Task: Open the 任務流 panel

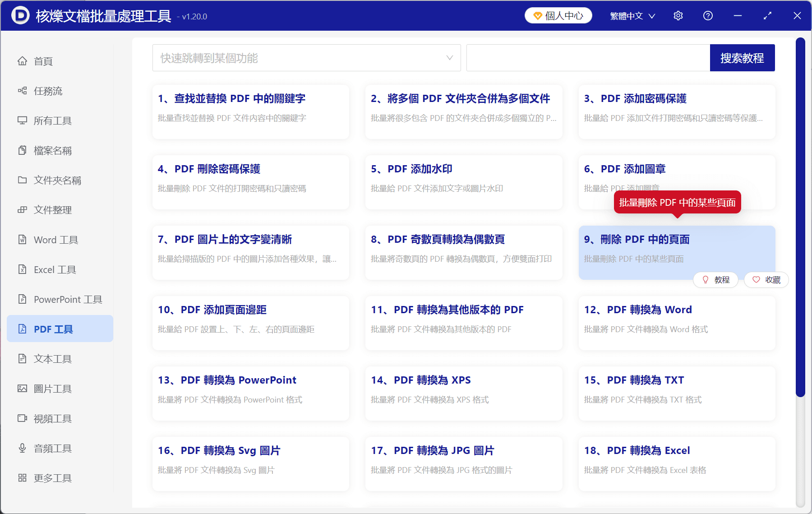Action: click(x=47, y=91)
